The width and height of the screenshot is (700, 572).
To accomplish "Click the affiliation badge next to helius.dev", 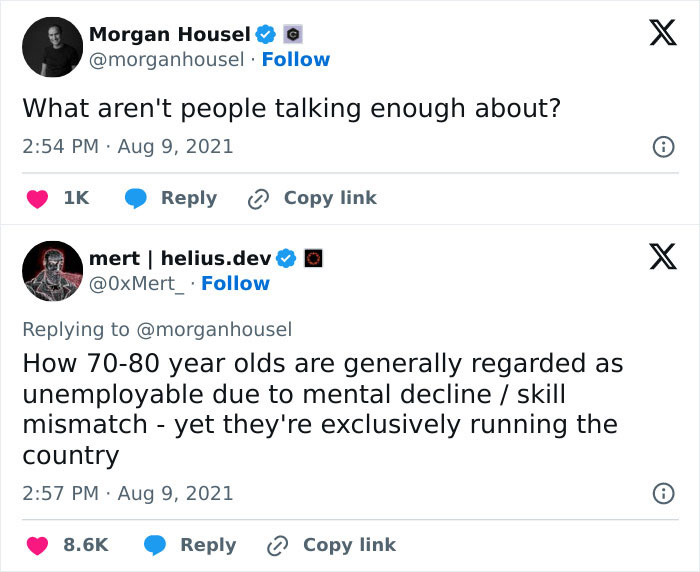I will [x=313, y=259].
